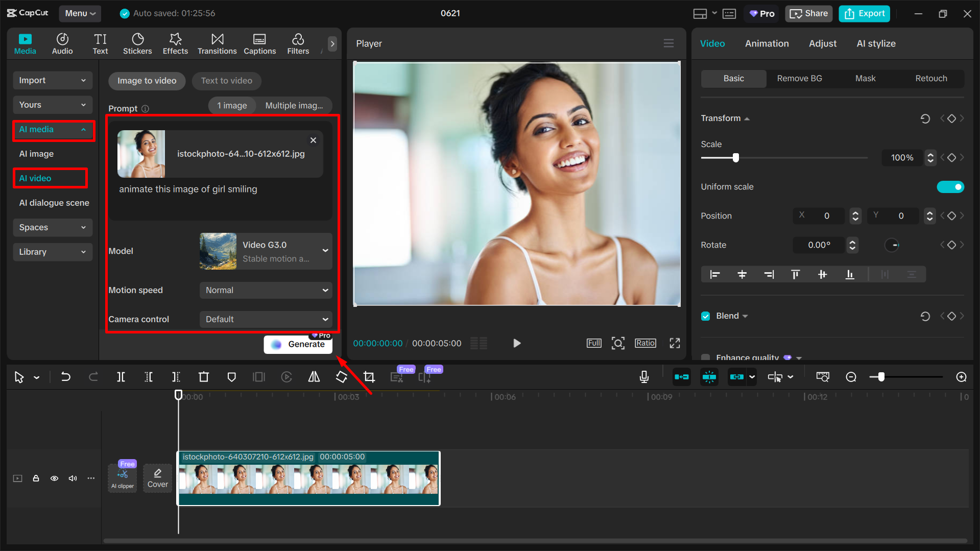Hide the track using eye icon
Viewport: 980px width, 551px height.
tap(54, 478)
